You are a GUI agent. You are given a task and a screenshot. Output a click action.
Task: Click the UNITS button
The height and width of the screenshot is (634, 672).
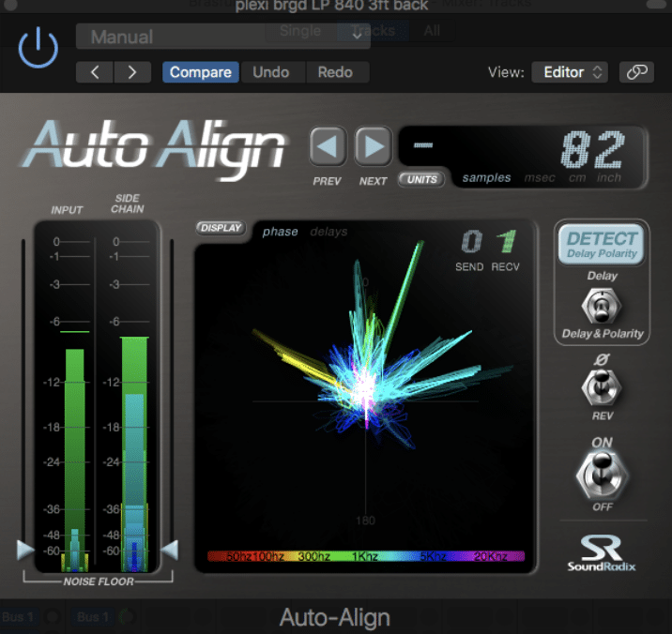[x=421, y=179]
